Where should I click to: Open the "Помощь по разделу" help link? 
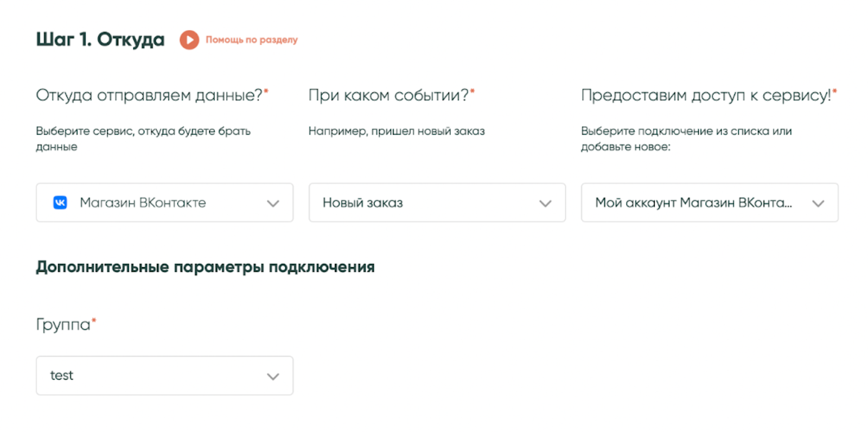(251, 40)
